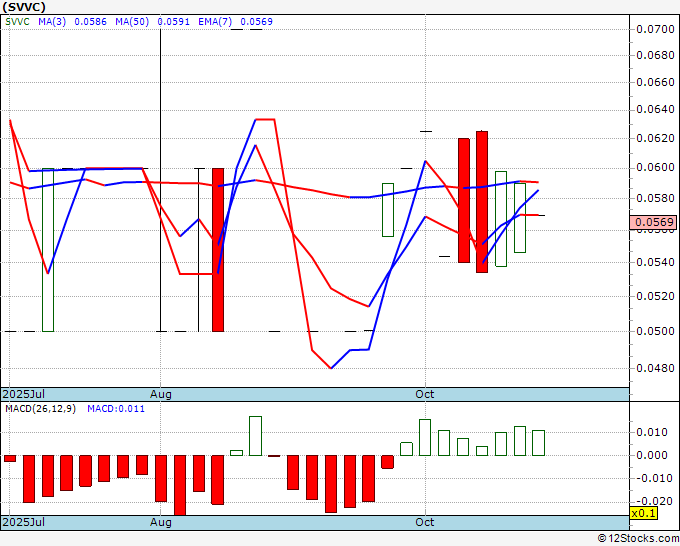
Task: Click the 0.0660 price axis label
Action: [655, 82]
